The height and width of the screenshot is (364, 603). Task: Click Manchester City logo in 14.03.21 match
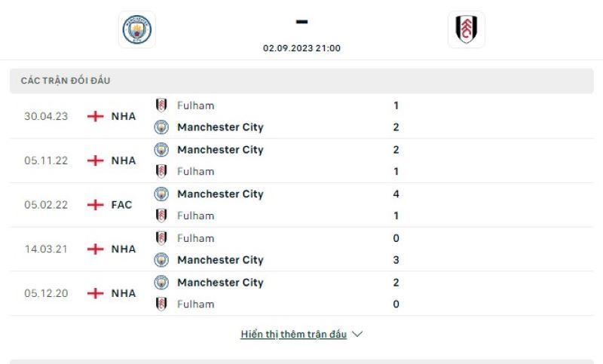(x=161, y=260)
